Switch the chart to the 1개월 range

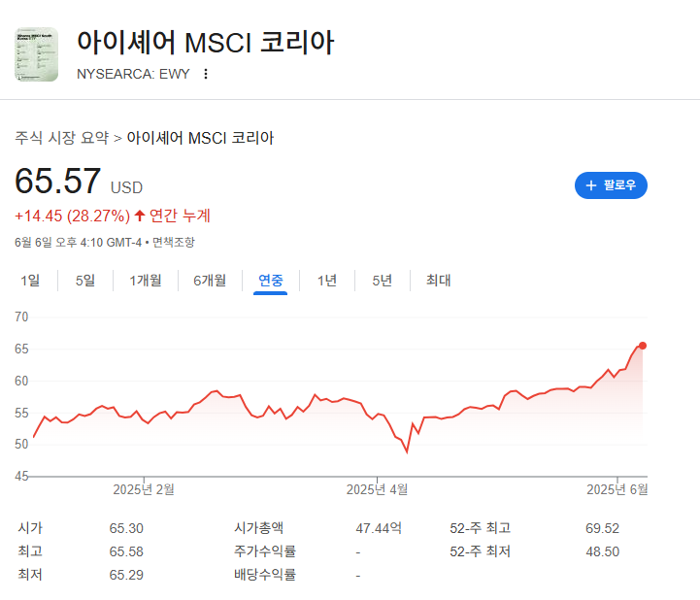146,281
